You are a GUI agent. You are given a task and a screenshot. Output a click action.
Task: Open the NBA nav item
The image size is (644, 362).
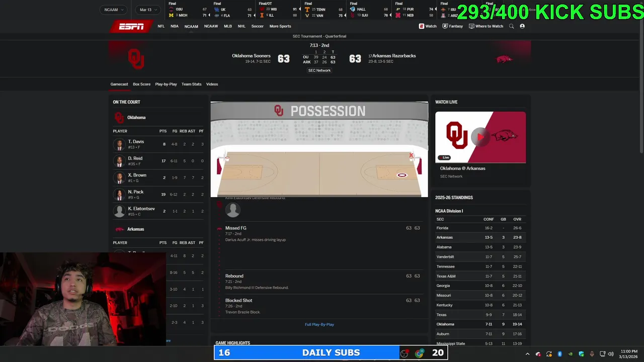point(174,26)
